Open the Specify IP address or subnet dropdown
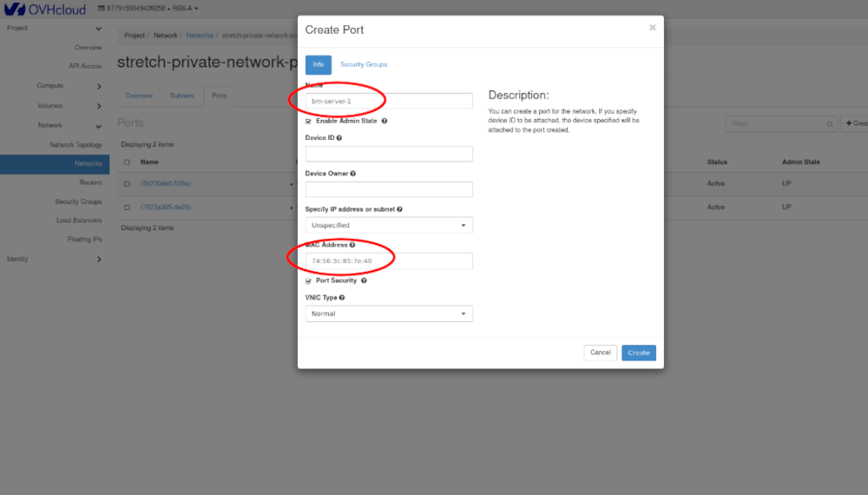Screen dimensions: 868x495 click(x=389, y=225)
